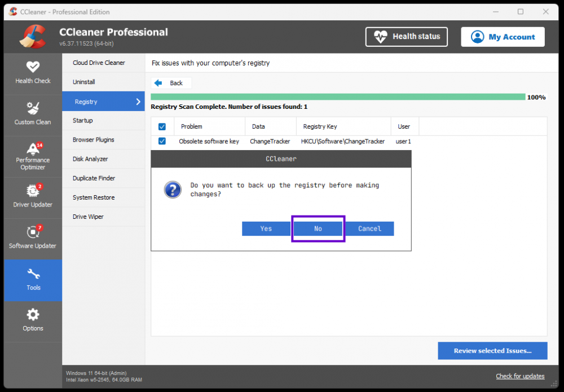Sort by Registry Key column header
564x392 pixels.
pos(344,126)
